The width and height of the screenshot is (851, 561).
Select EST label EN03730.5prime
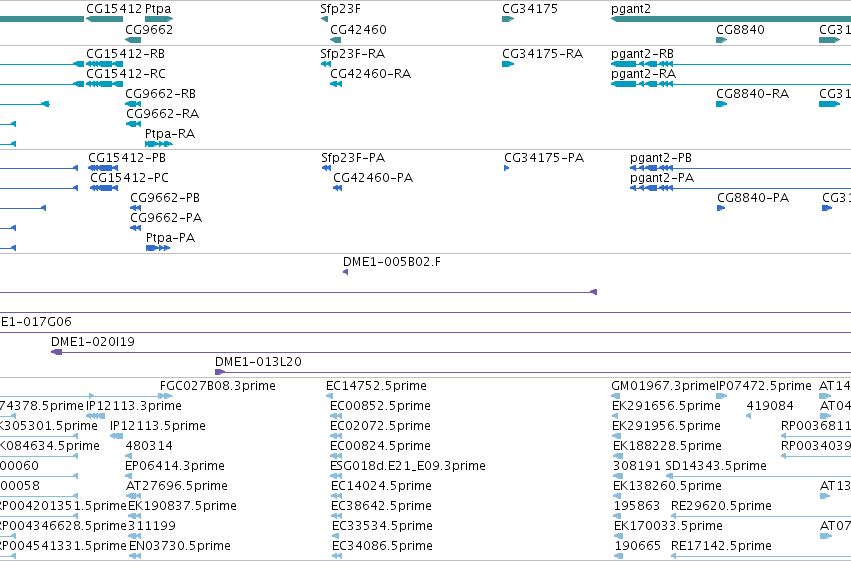[180, 546]
